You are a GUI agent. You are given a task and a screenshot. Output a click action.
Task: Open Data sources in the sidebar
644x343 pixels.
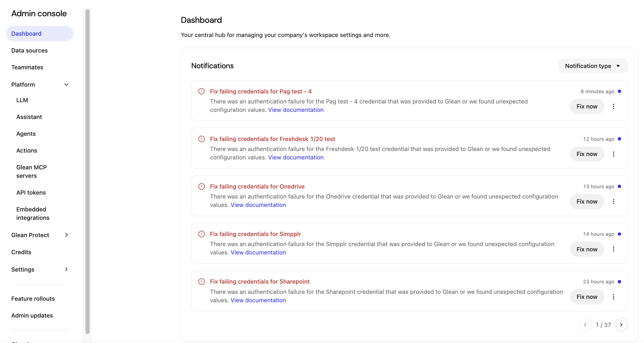click(29, 50)
